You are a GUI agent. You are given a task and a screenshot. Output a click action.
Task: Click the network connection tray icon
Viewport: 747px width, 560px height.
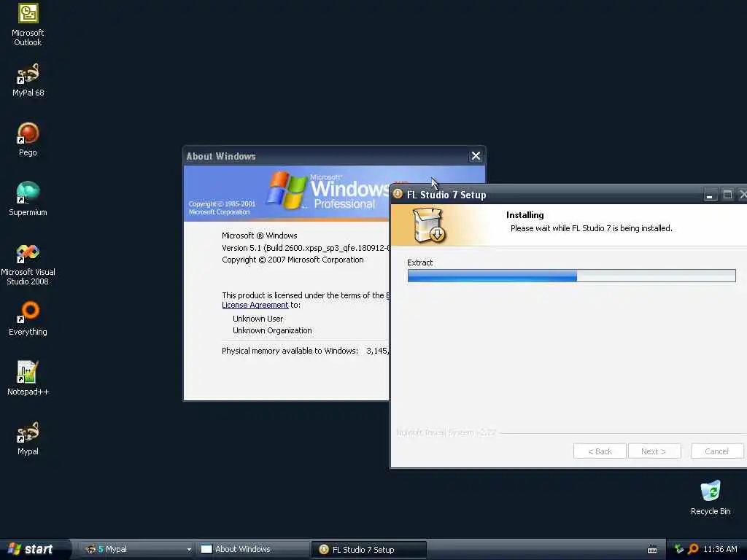pyautogui.click(x=679, y=549)
